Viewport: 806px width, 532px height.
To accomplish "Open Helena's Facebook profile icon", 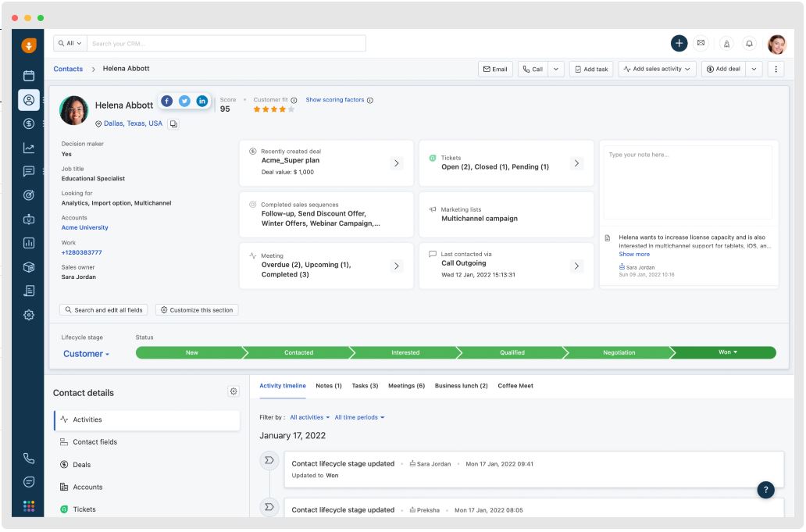I will click(166, 102).
